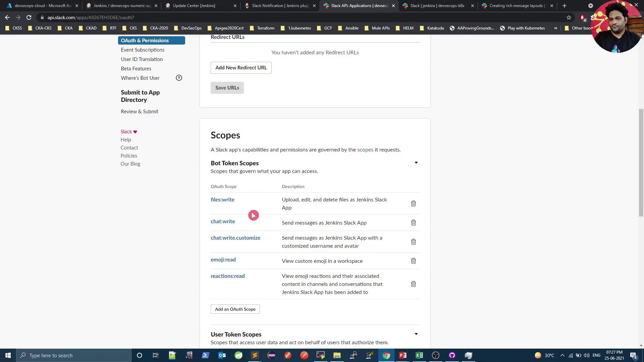Switch to the Update Center Jenkins tab

point(194,6)
